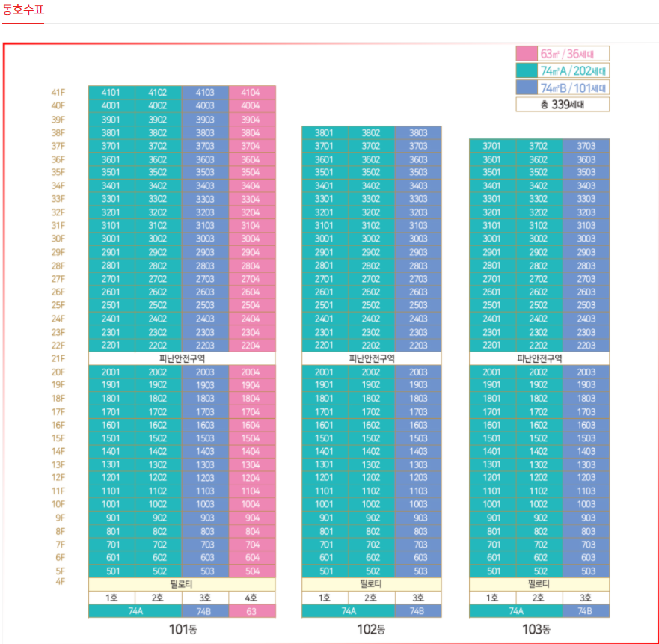Select the '74㎡A / 202세대' legend label
This screenshot has width=659, height=644.
pos(573,70)
